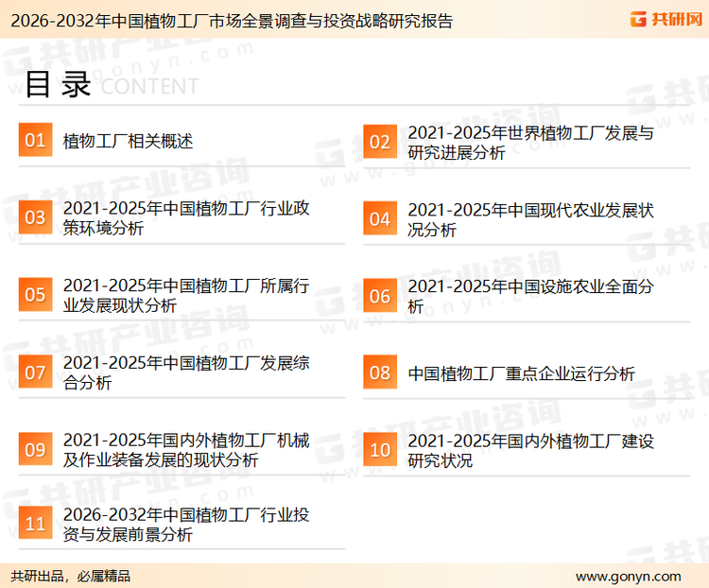Click the report title in the header

click(x=232, y=21)
